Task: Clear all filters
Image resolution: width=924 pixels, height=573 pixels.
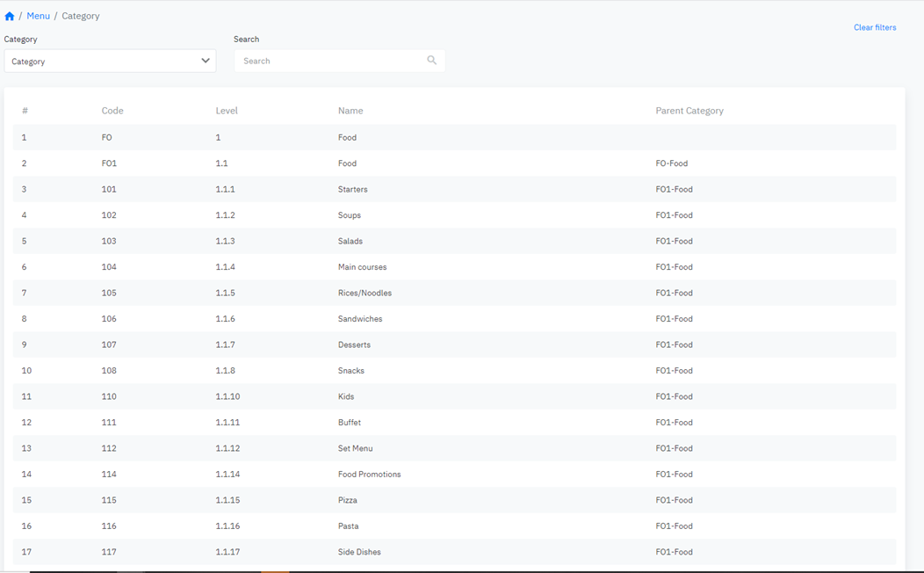Action: click(x=875, y=27)
